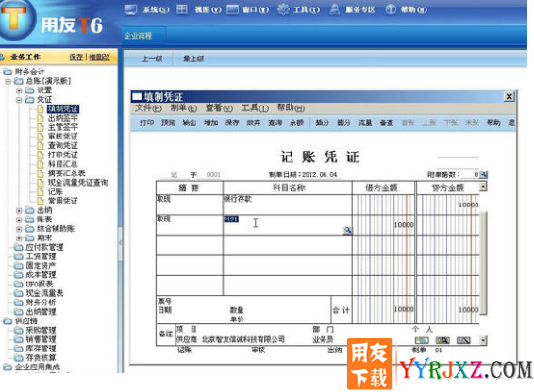Click the third icon button in voucher footer
Image resolution: width=534 pixels, height=392 pixels.
[463, 340]
